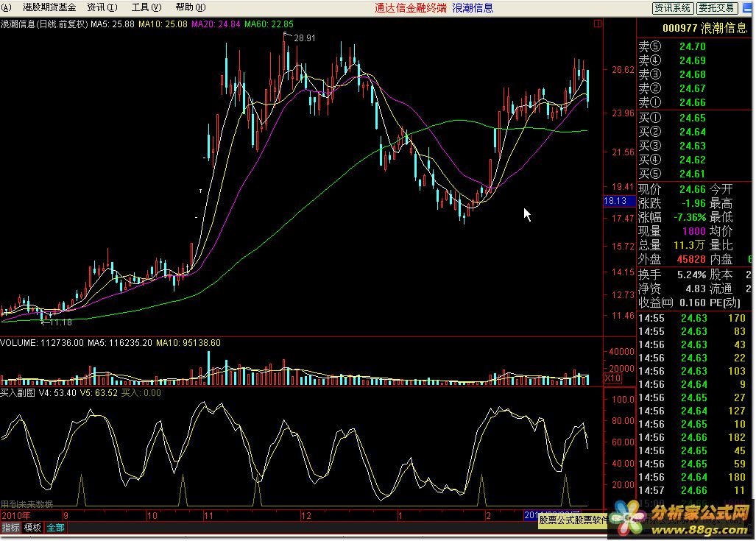Click the VOLUME: 112736.00 label
This screenshot has width=756, height=541.
coord(42,343)
